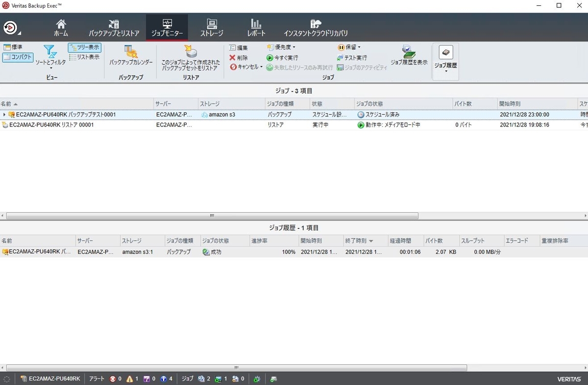
Task: Open the 保留 dropdown
Action: [x=349, y=48]
